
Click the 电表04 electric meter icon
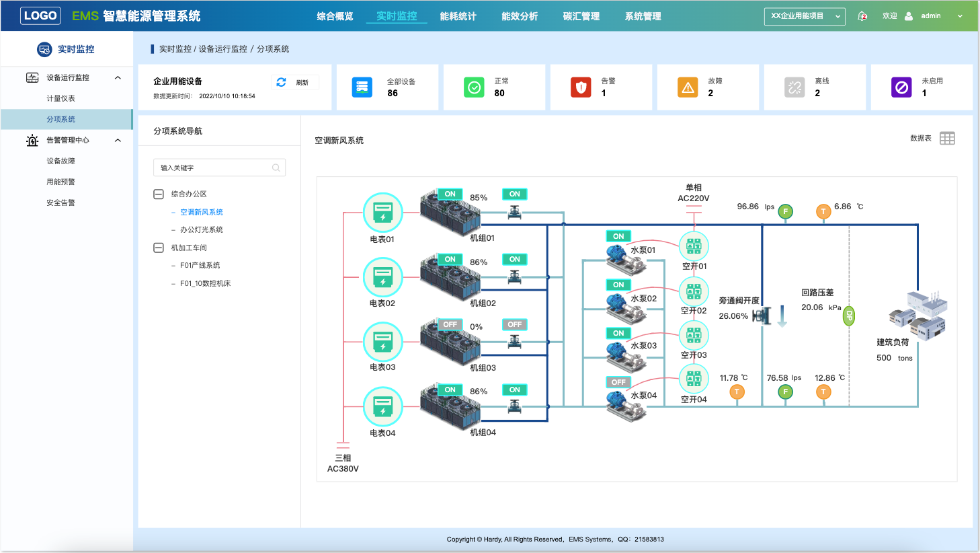coord(382,406)
